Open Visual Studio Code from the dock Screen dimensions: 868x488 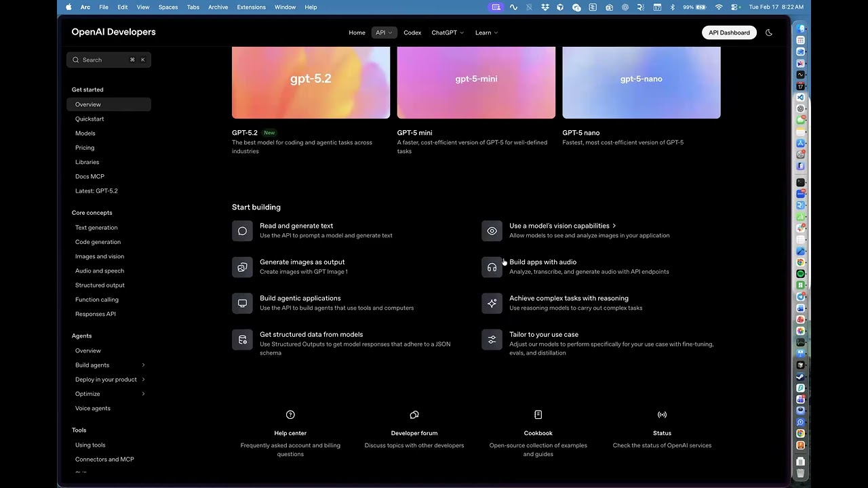pyautogui.click(x=800, y=98)
